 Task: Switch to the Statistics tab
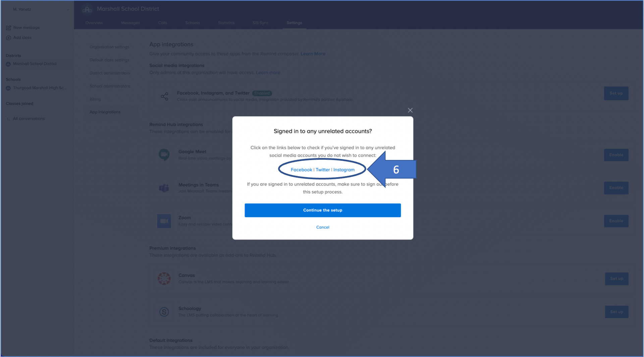226,23
